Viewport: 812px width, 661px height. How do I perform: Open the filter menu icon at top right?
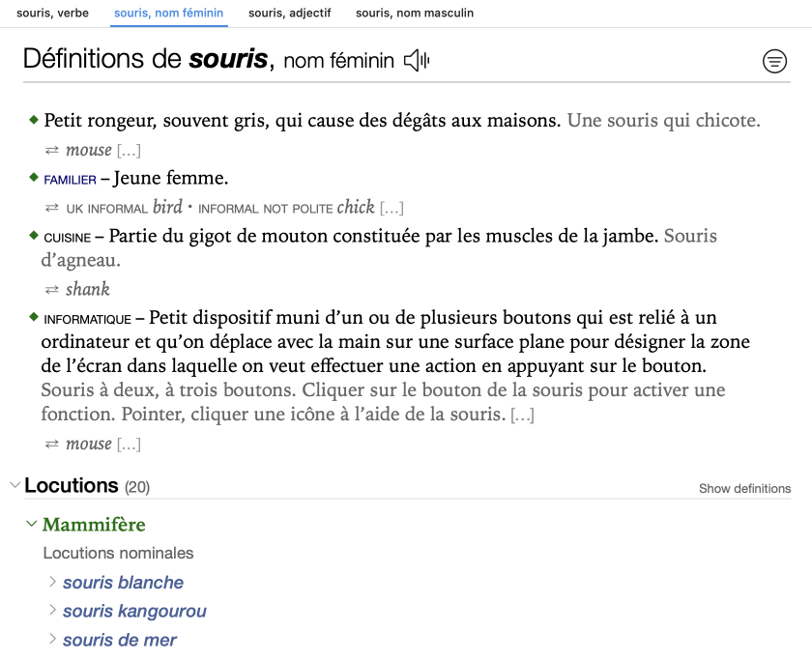tap(774, 62)
